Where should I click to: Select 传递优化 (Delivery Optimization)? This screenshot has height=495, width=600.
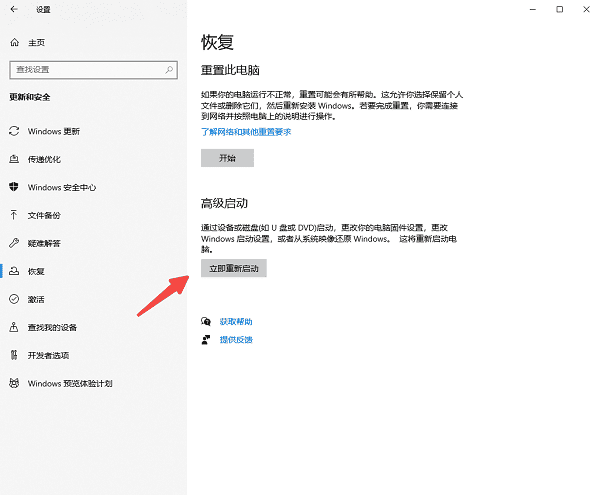43,159
